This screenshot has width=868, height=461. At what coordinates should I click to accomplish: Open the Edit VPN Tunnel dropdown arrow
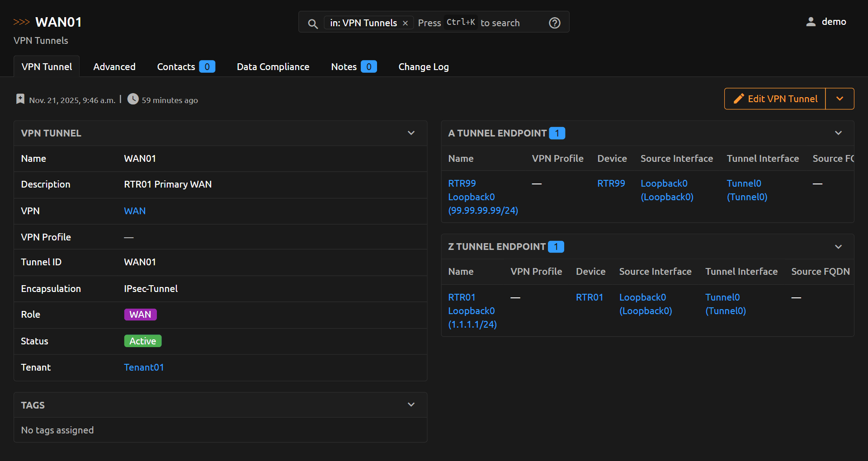840,99
